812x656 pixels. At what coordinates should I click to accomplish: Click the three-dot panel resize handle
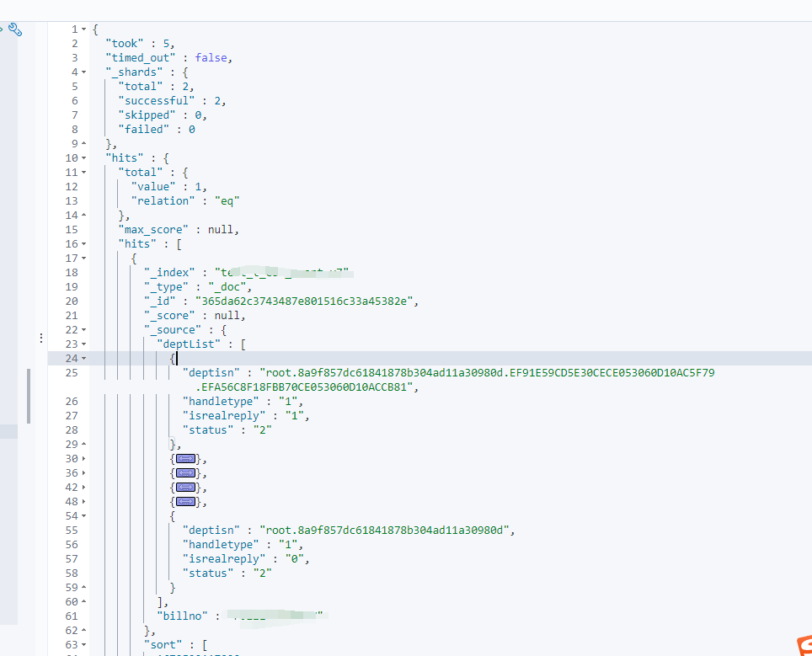click(40, 338)
